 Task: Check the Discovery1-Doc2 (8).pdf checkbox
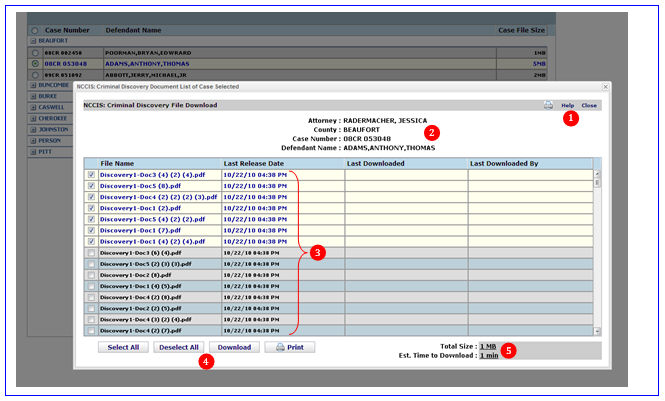(x=91, y=275)
